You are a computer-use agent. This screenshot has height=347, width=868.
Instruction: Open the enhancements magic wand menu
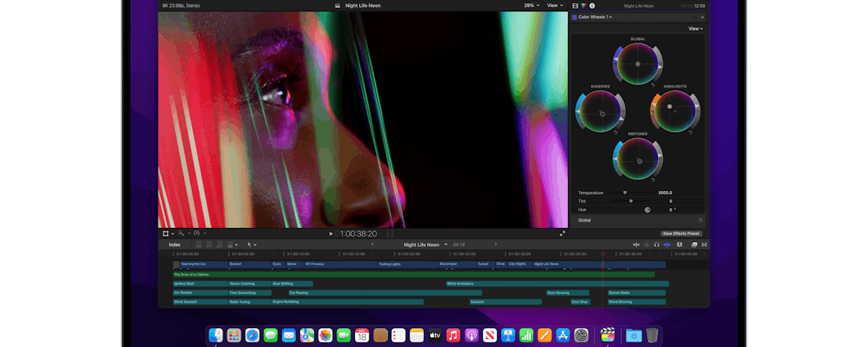pos(183,233)
